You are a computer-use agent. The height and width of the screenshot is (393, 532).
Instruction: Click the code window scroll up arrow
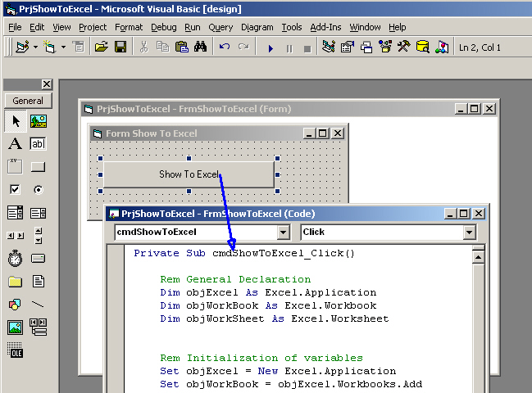(x=478, y=257)
